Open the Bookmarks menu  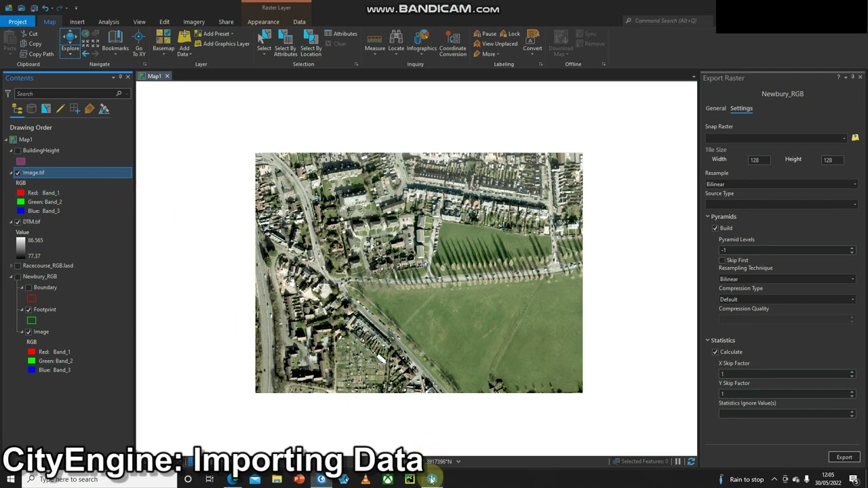(115, 42)
